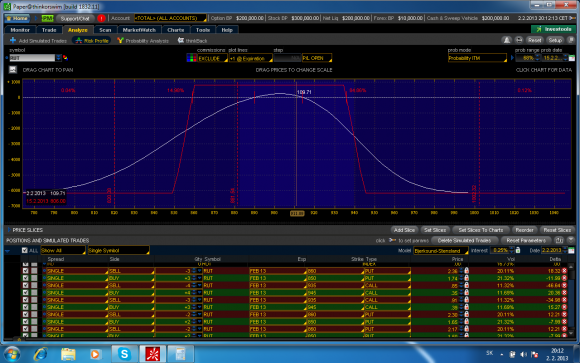Open the plot lines +1 @ Expiration dropdown
The width and height of the screenshot is (580, 363).
[x=251, y=58]
